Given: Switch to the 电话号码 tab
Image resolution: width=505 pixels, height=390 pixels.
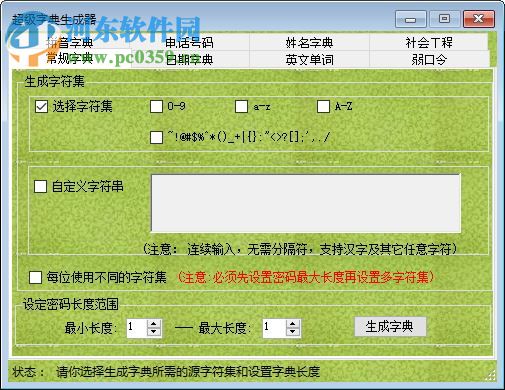Looking at the screenshot, I should pos(189,43).
